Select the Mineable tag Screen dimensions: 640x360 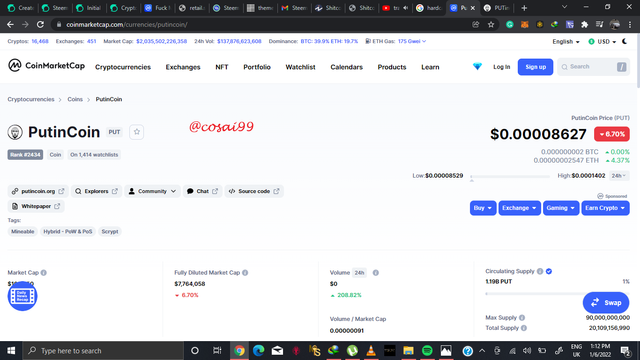(22, 231)
